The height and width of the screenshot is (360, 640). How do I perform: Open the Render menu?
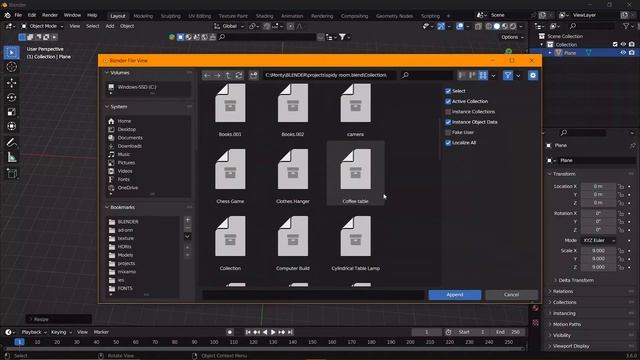50,15
